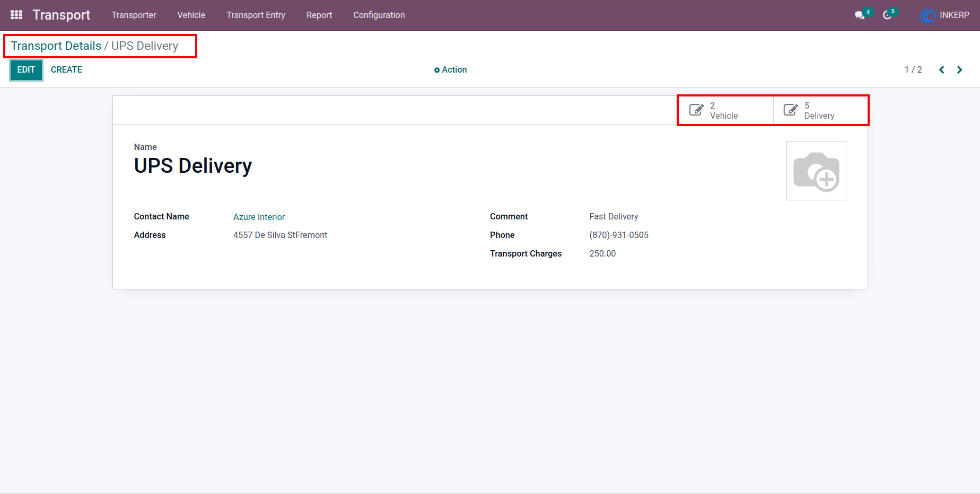This screenshot has width=980, height=494.
Task: Click the Transport Charges label
Action: click(526, 253)
